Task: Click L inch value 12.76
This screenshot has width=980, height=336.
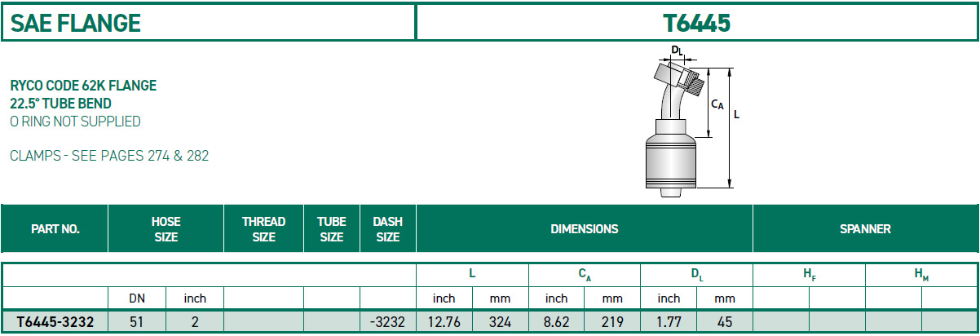Action: coord(444,322)
